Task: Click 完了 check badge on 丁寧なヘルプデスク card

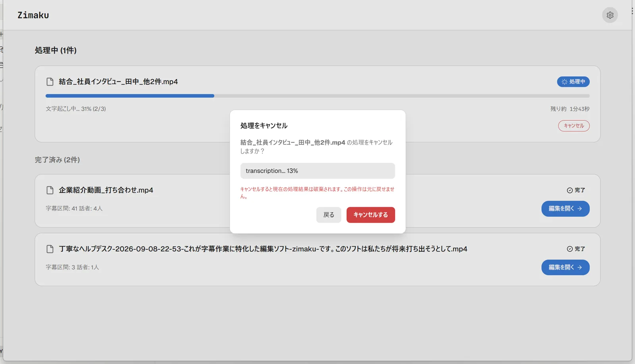Action: (x=576, y=249)
